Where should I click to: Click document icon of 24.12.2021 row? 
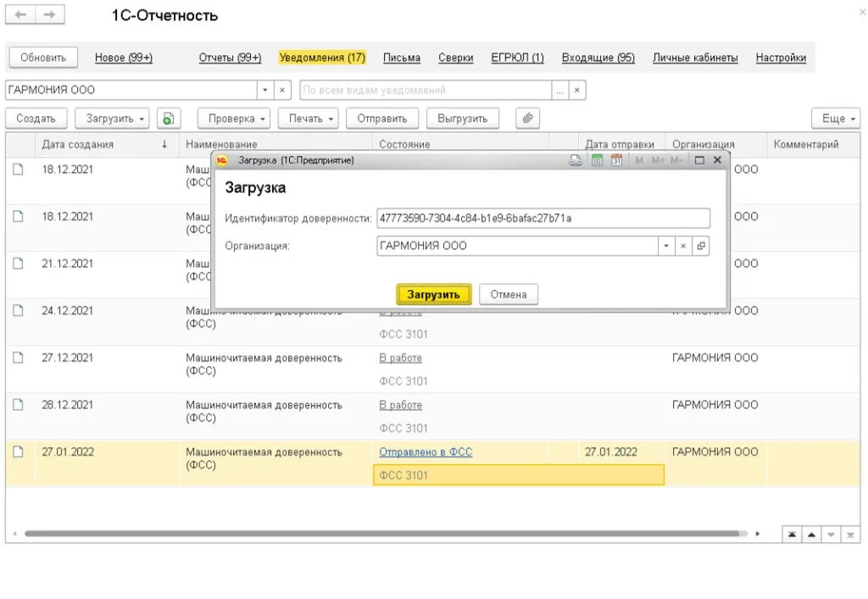[x=19, y=311]
